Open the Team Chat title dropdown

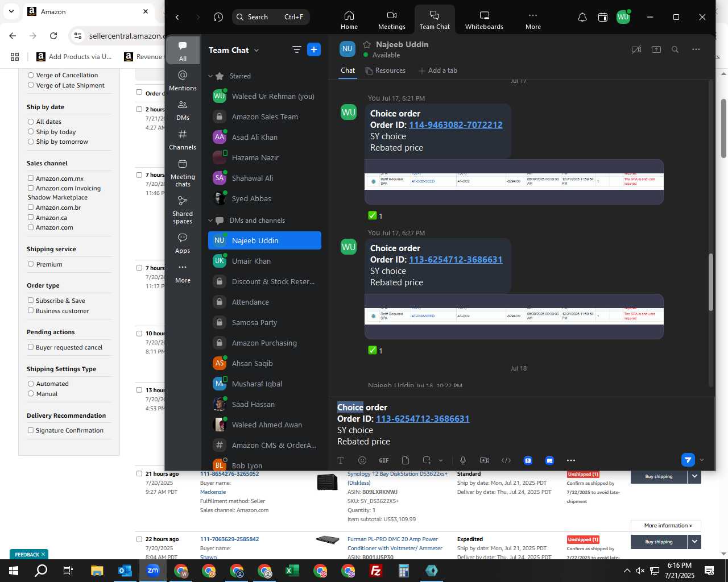(x=257, y=50)
